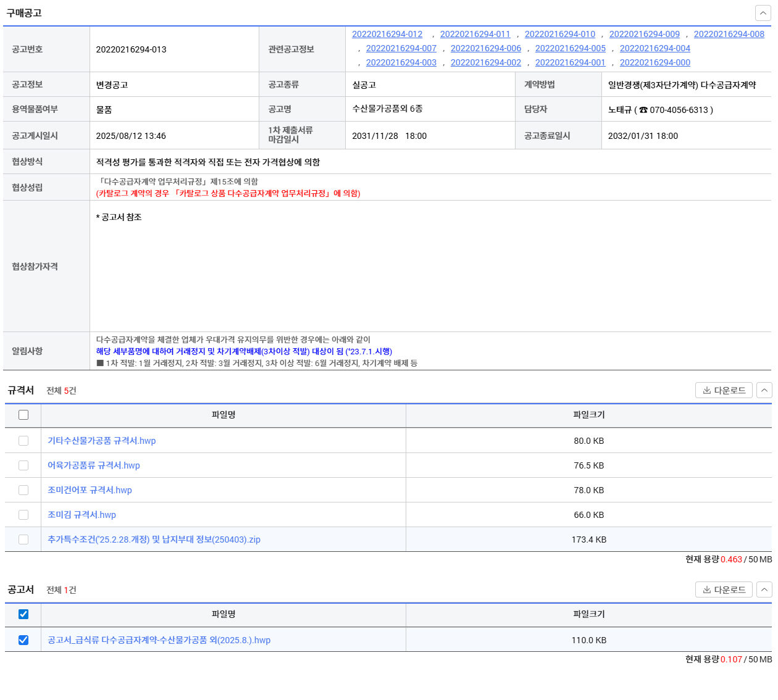
Task: Click the 일반경쟁 다수공급자계약 contract method
Action: click(682, 85)
